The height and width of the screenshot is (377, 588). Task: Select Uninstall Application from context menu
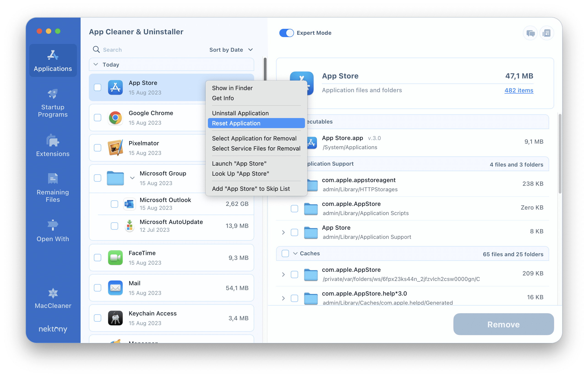(240, 113)
